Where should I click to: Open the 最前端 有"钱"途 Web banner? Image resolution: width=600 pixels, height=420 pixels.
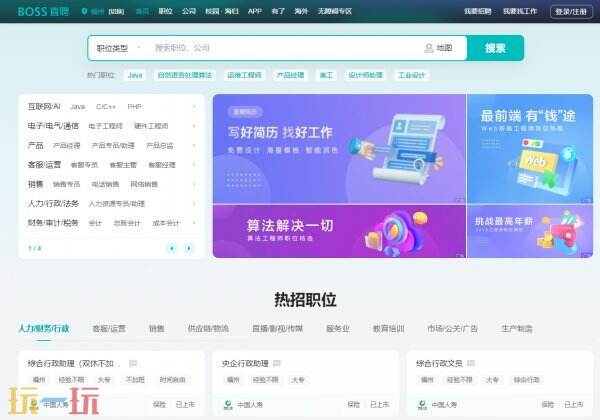[530, 149]
